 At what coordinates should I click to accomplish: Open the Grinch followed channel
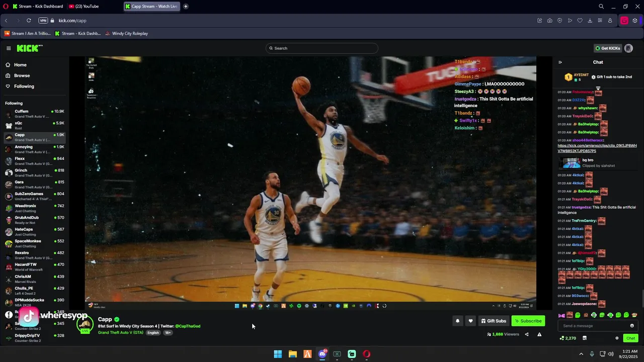pos(34,172)
